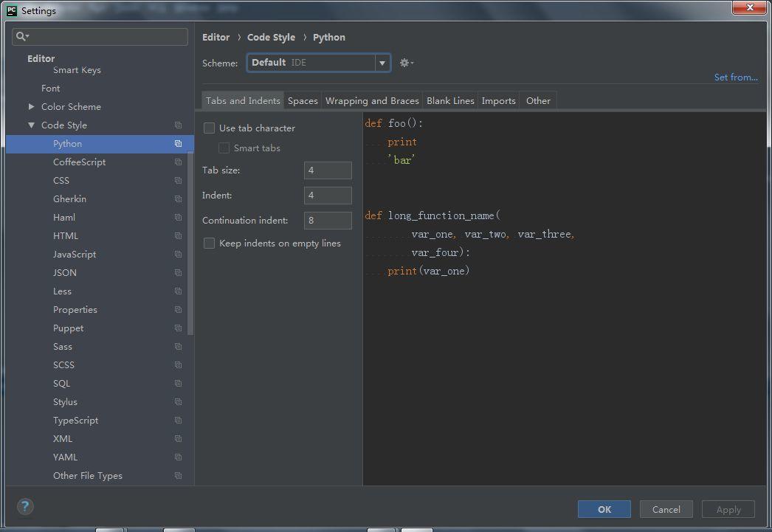The image size is (772, 532).
Task: Click the settings tree scrollbar
Action: point(190,243)
